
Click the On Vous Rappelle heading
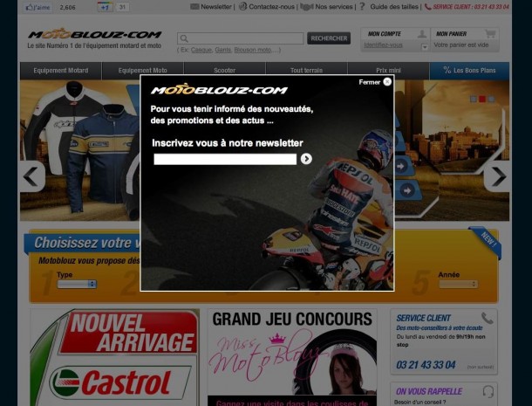tap(429, 391)
